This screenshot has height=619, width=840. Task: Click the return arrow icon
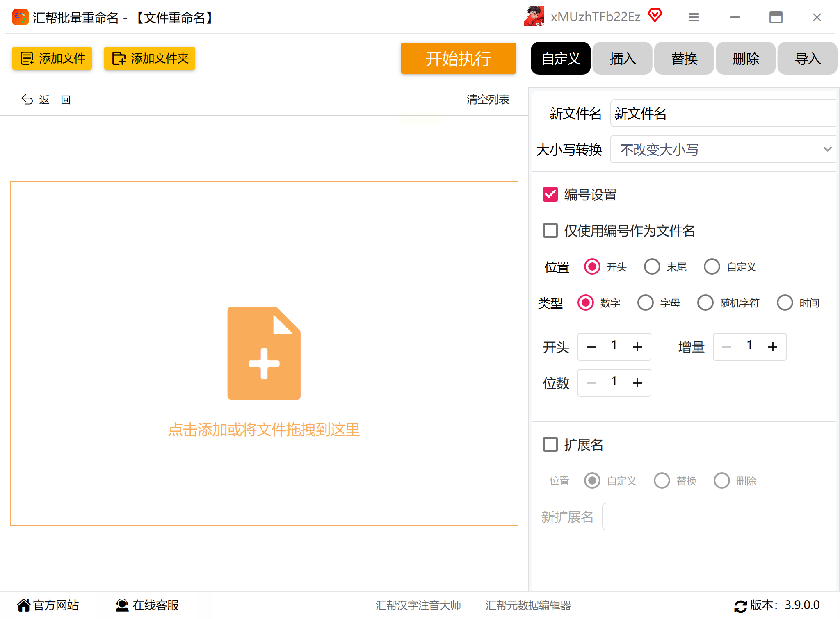pyautogui.click(x=27, y=100)
